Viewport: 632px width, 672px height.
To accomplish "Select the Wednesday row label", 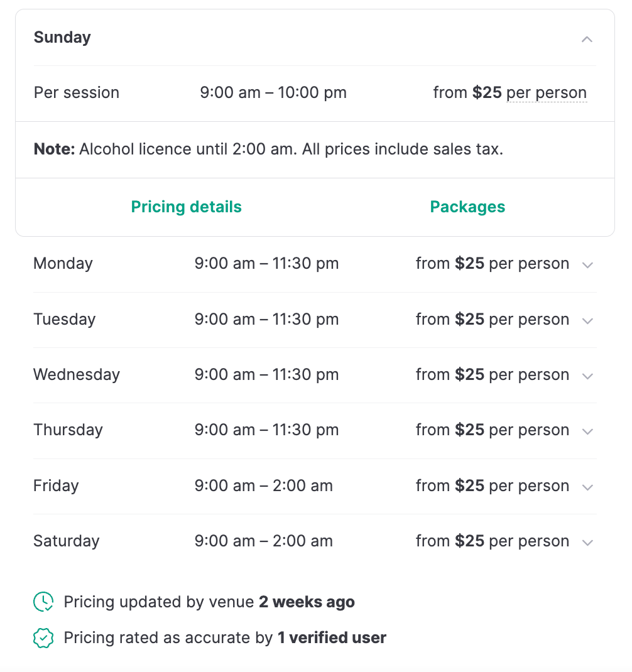I will 77,375.
